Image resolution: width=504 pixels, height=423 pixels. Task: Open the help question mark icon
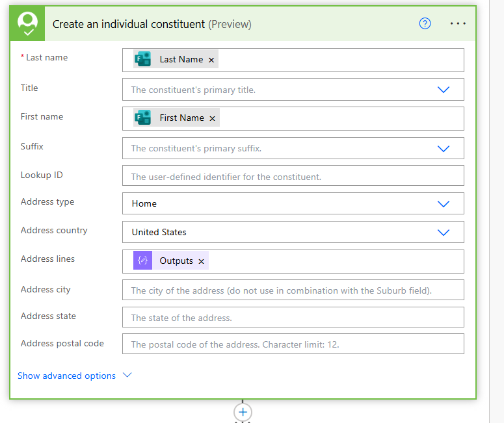(x=425, y=24)
